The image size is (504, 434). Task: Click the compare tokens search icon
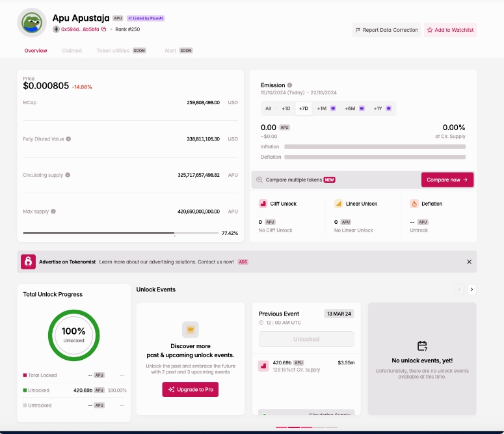(259, 180)
